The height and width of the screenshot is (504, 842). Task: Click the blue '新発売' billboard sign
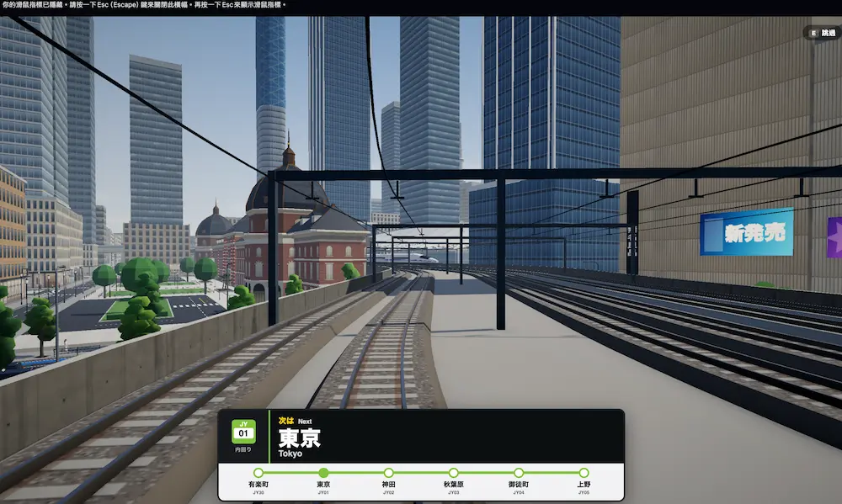click(x=747, y=232)
